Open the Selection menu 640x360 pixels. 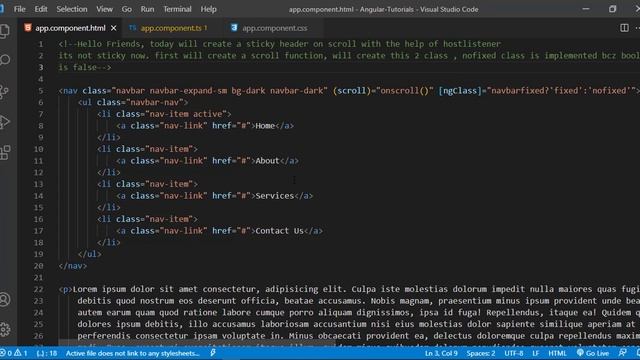pos(71,9)
